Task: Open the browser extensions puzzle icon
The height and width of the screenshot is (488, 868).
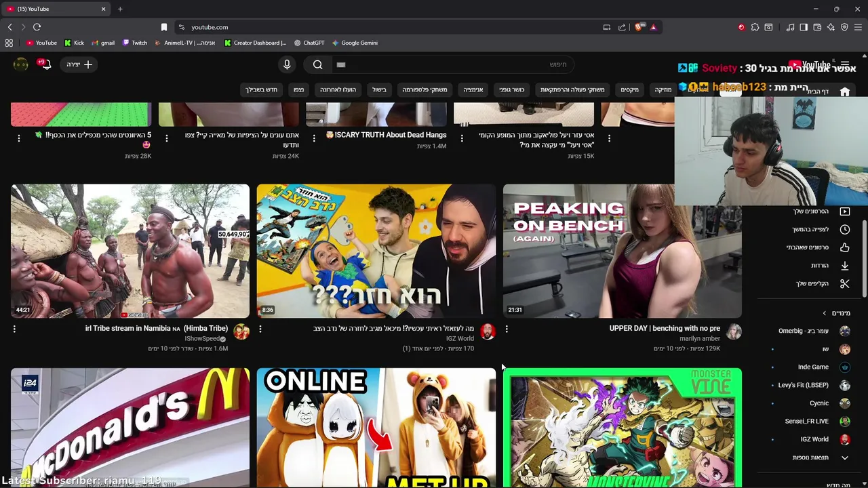Action: pos(755,27)
